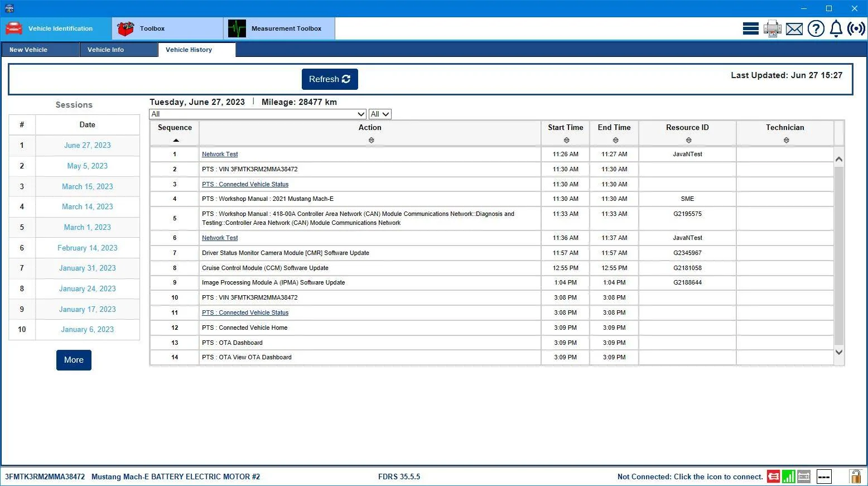868x486 pixels.
Task: Click the green signal bars icon
Action: [x=789, y=477]
